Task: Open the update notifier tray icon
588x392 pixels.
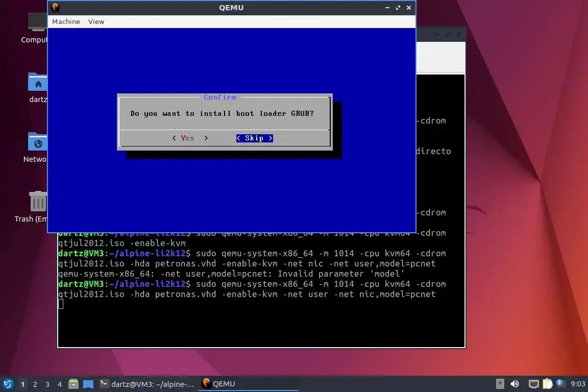Action: tap(560, 383)
